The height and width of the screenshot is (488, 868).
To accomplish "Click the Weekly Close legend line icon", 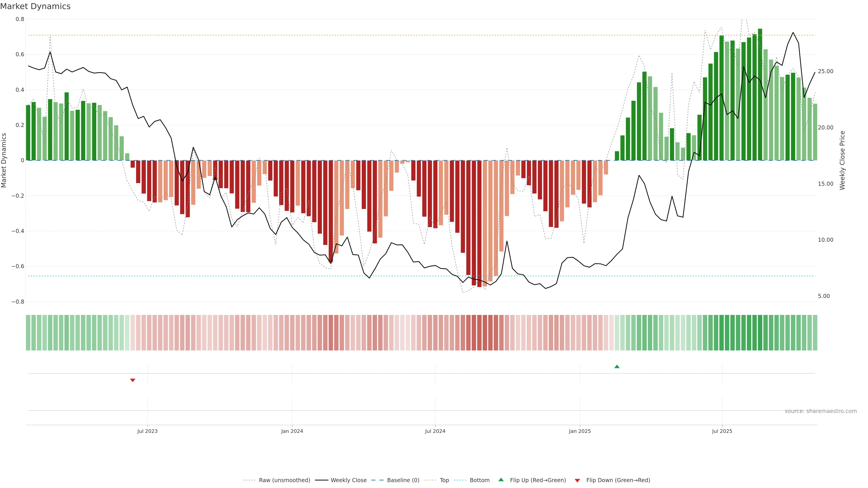I will (x=321, y=480).
